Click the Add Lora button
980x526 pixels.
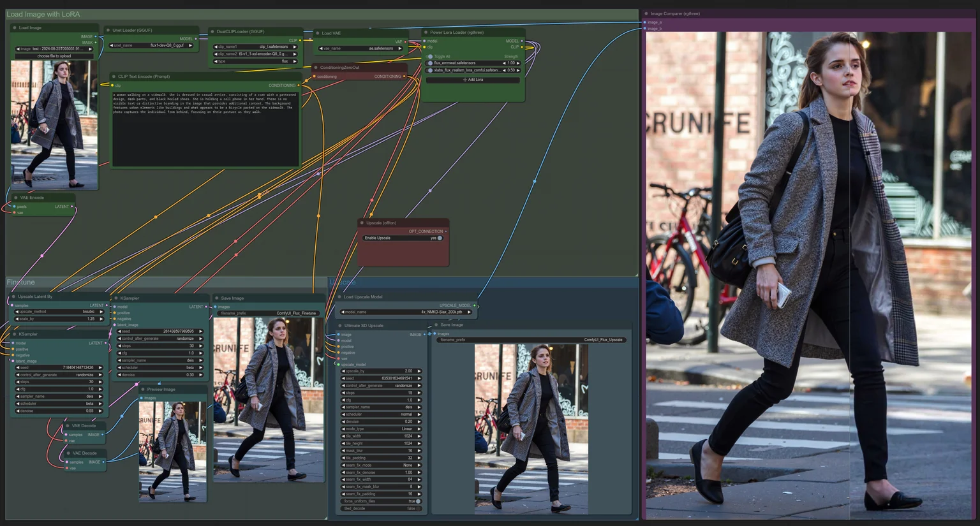click(473, 80)
